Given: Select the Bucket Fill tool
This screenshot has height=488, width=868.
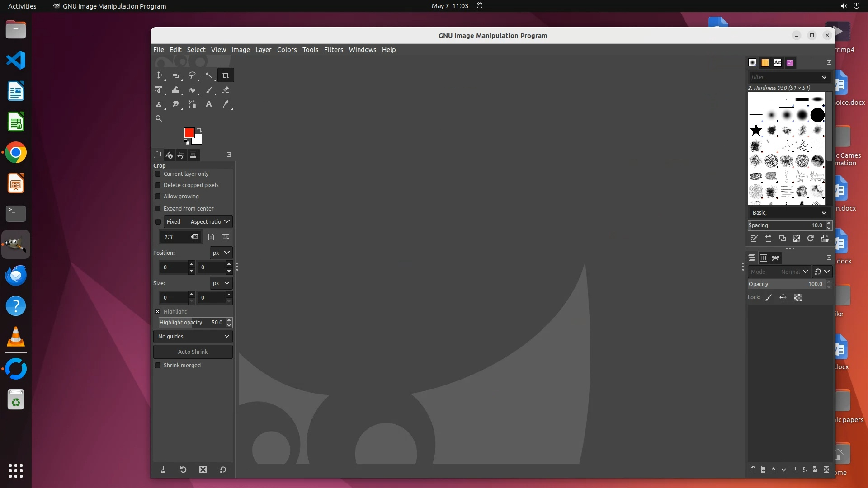Looking at the screenshot, I should pos(192,90).
